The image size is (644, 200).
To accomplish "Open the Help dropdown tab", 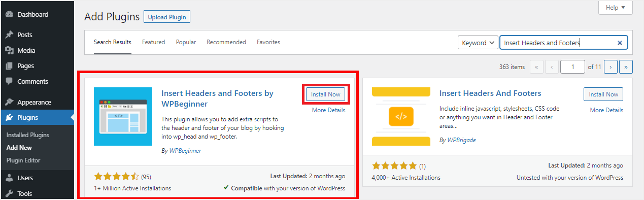I will 616,8.
